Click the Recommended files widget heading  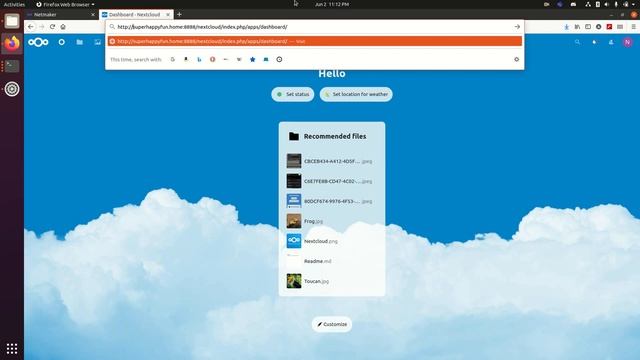point(335,136)
